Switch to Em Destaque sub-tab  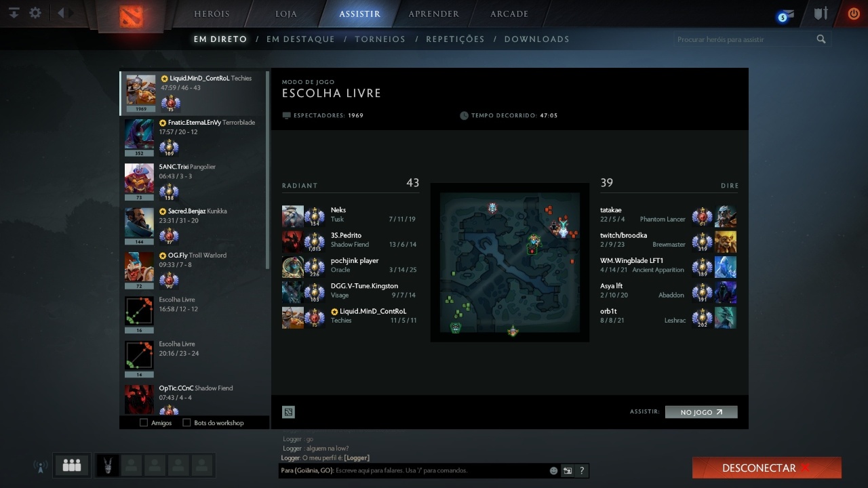[300, 39]
